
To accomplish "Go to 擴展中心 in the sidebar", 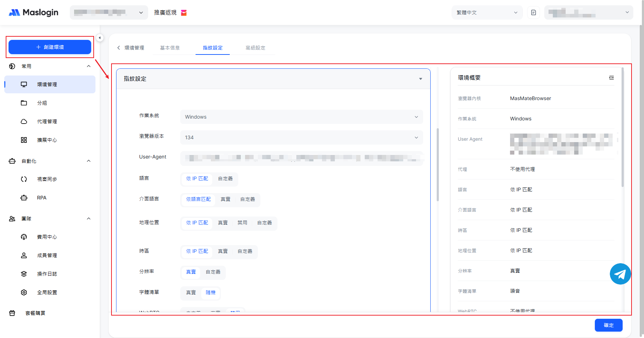I will coord(47,140).
